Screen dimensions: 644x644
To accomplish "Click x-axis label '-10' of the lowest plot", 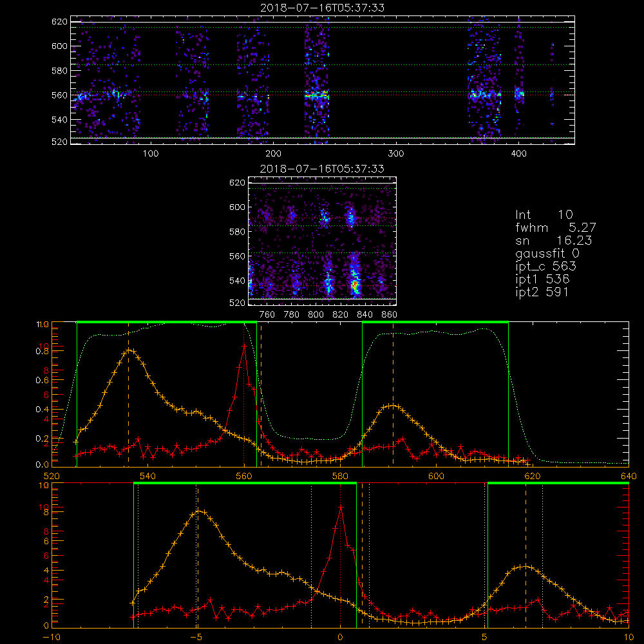I will pyautogui.click(x=52, y=637).
